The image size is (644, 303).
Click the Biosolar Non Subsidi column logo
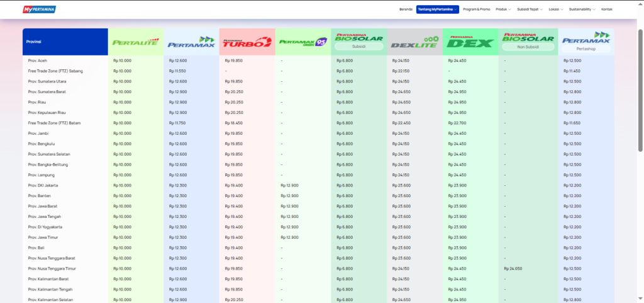[x=527, y=38]
